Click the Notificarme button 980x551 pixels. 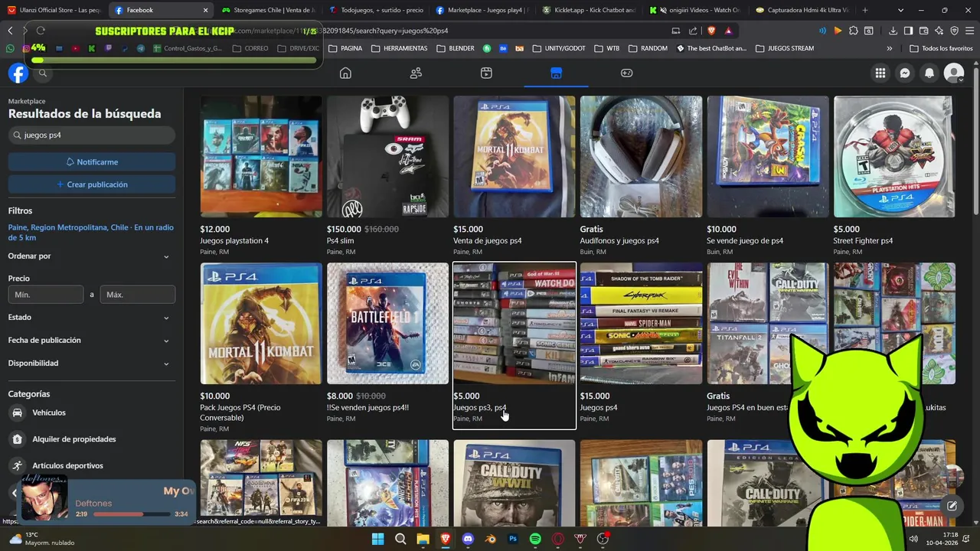[x=92, y=162]
